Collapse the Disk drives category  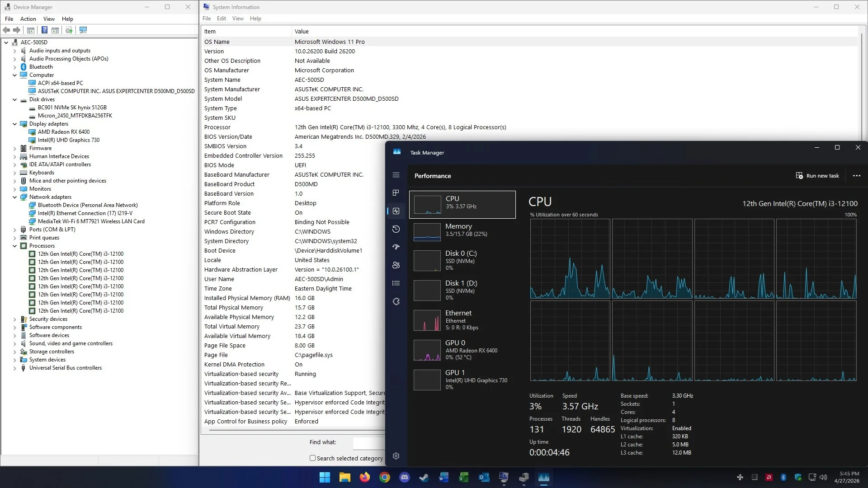tap(14, 99)
